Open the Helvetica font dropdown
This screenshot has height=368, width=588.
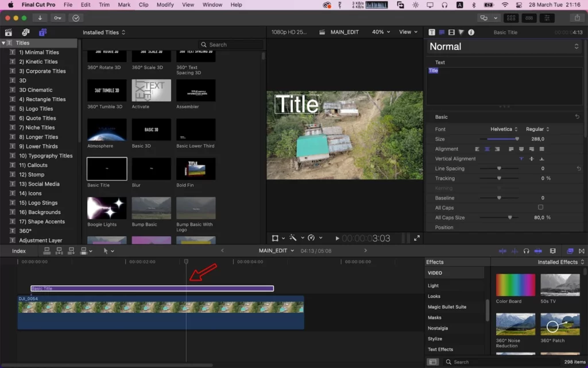pos(504,129)
